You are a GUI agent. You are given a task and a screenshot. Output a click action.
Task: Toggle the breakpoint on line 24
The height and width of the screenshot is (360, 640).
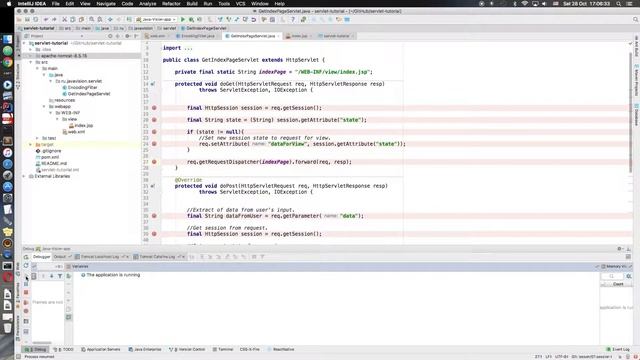click(x=154, y=144)
